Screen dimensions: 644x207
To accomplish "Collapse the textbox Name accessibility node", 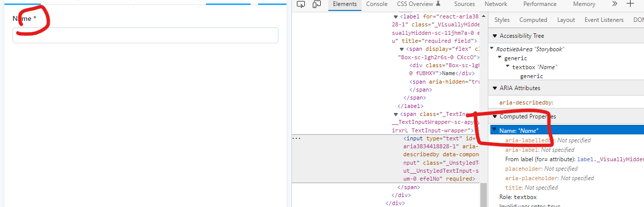I will (x=508, y=67).
